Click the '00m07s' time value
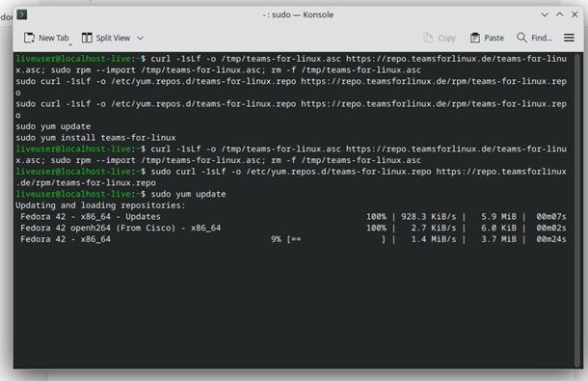Viewport: 588px width, 381px height. (550, 217)
